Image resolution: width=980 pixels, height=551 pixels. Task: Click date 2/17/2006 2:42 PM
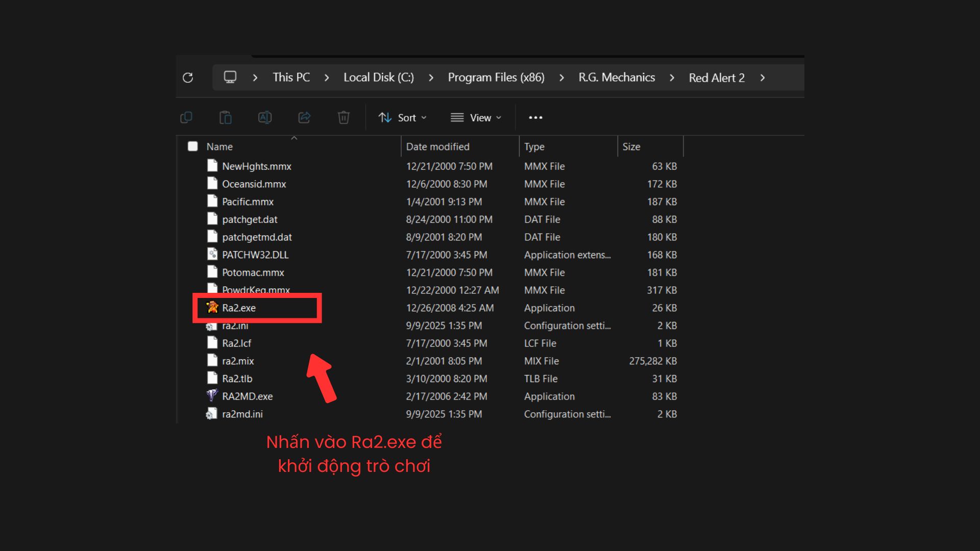point(447,396)
